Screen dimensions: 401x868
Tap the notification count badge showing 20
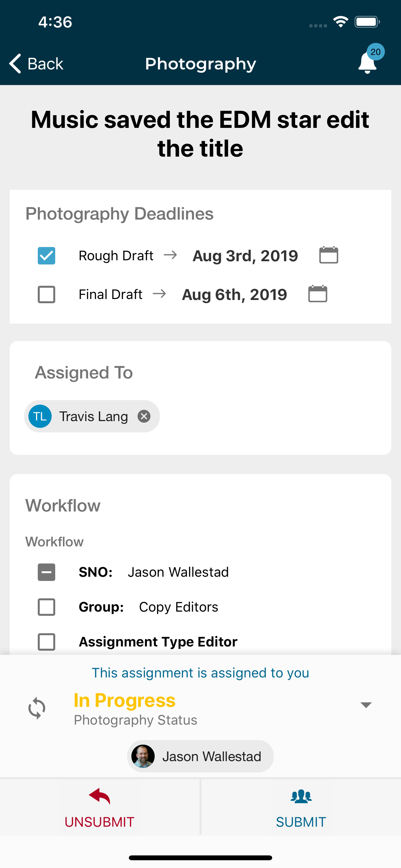(375, 52)
